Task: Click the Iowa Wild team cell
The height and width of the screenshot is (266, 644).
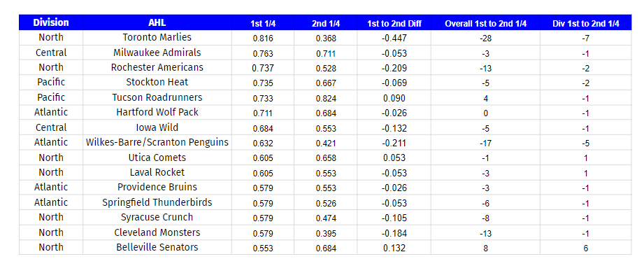Action: pos(157,127)
